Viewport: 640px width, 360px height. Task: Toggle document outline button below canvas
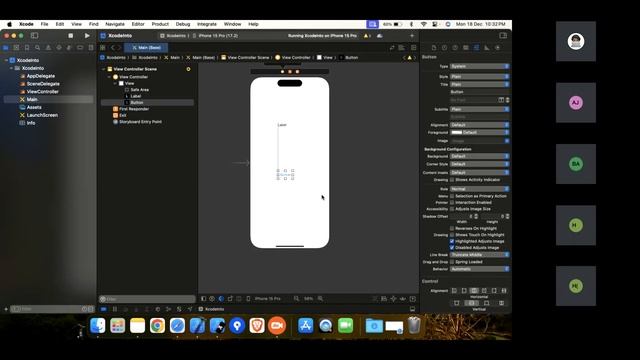[x=203, y=299]
